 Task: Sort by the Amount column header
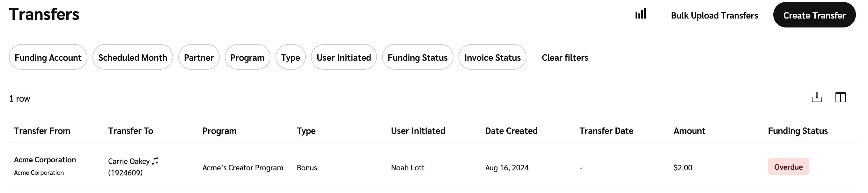(x=689, y=131)
